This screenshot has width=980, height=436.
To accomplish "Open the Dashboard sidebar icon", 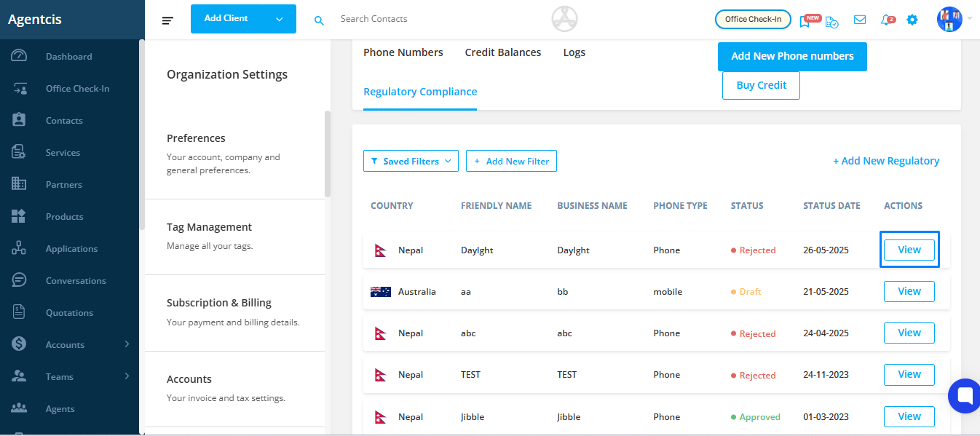I will click(19, 56).
